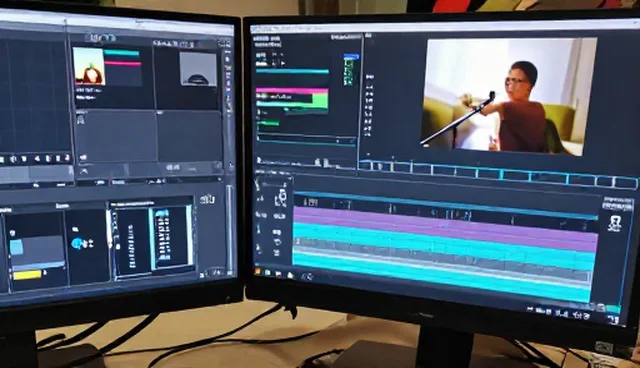Select the pink bar beside the orange figure thumbnail
Viewport: 640px width, 368px height.
coord(122,63)
